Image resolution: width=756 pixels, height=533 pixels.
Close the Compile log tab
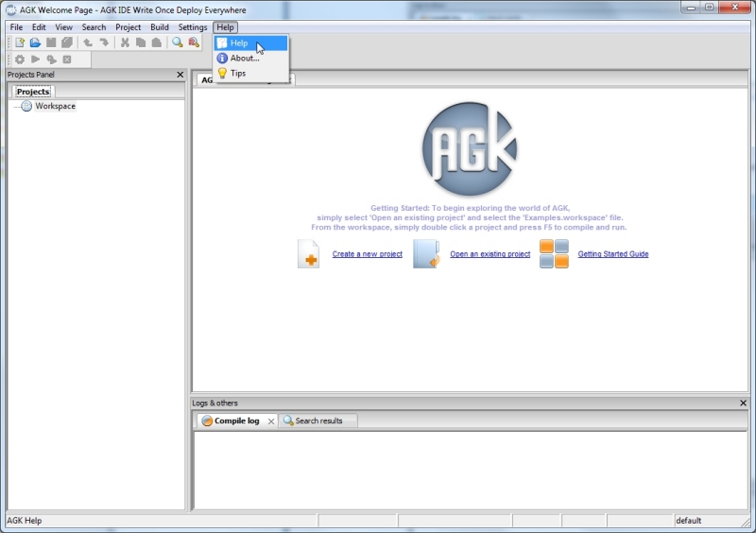tap(271, 421)
